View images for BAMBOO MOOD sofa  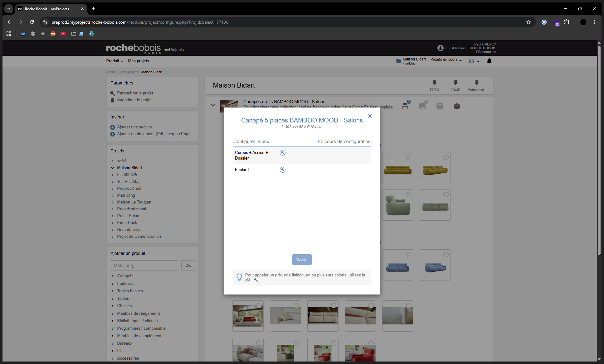point(422,106)
